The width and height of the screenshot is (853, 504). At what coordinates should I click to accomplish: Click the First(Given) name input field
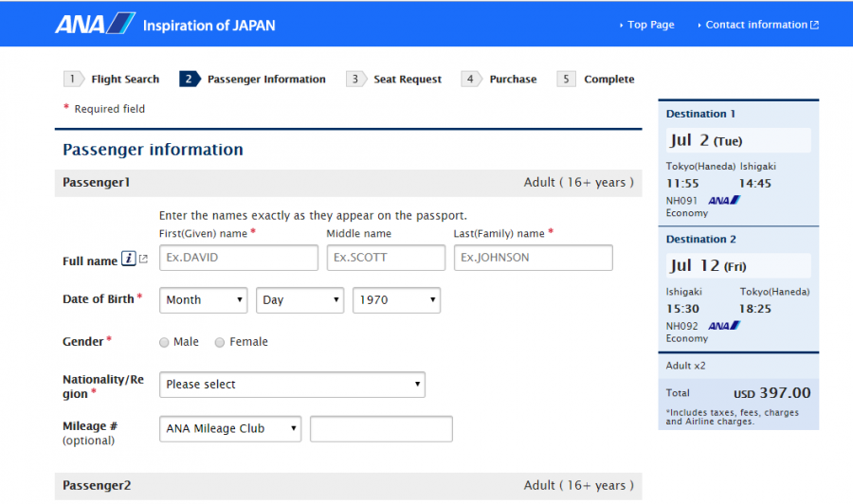pyautogui.click(x=239, y=258)
